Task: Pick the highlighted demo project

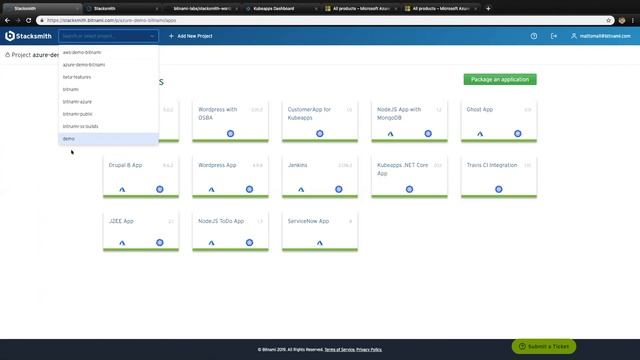Action: (x=108, y=139)
